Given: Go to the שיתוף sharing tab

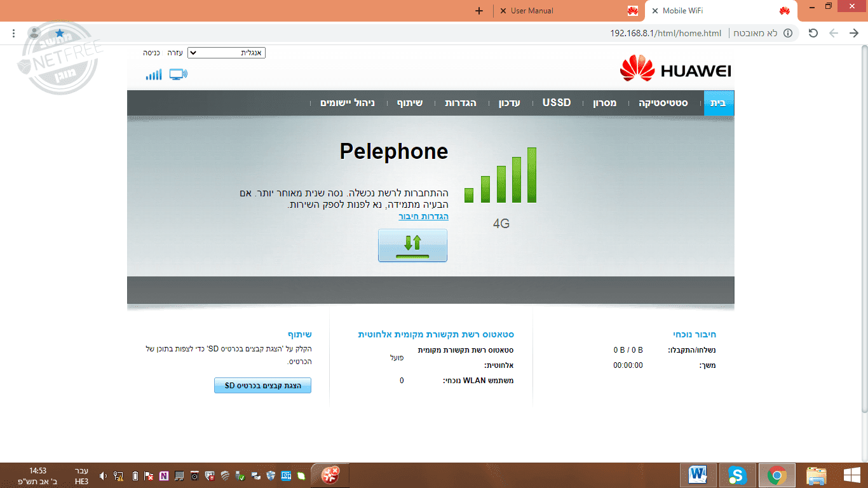Looking at the screenshot, I should [410, 103].
